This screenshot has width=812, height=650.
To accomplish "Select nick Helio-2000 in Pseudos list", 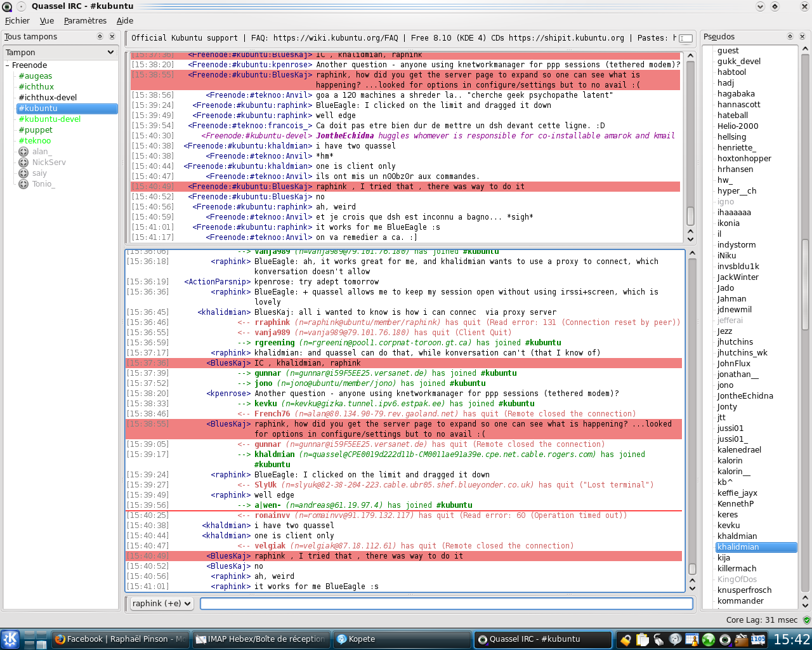I will (738, 126).
